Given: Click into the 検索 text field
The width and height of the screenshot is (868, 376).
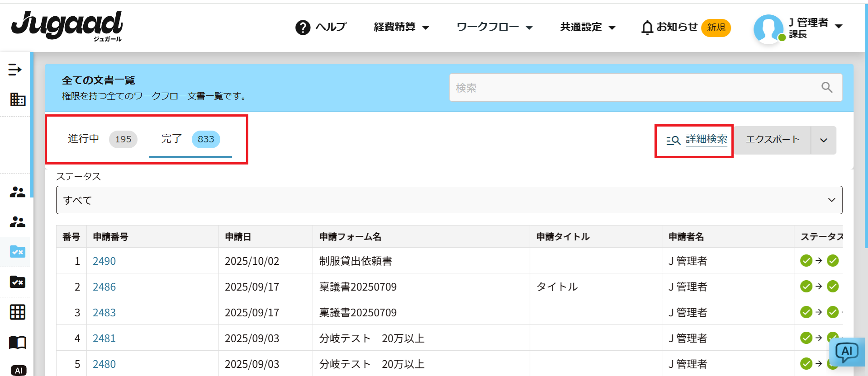Looking at the screenshot, I should coord(633,88).
